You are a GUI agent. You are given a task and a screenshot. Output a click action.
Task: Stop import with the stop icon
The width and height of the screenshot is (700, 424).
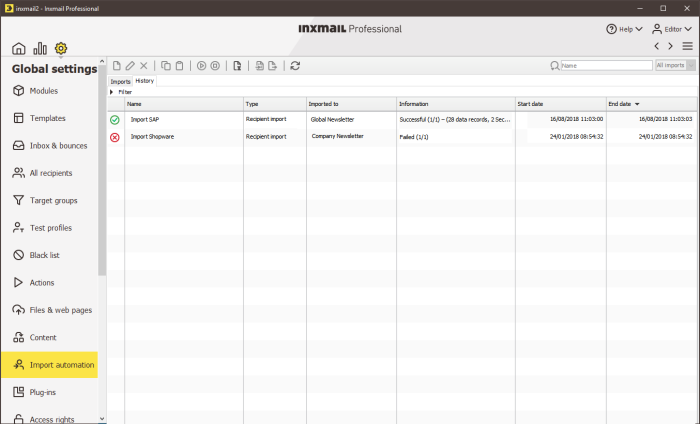[x=215, y=66]
